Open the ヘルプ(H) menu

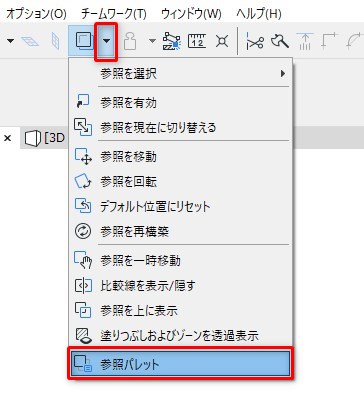tap(259, 14)
